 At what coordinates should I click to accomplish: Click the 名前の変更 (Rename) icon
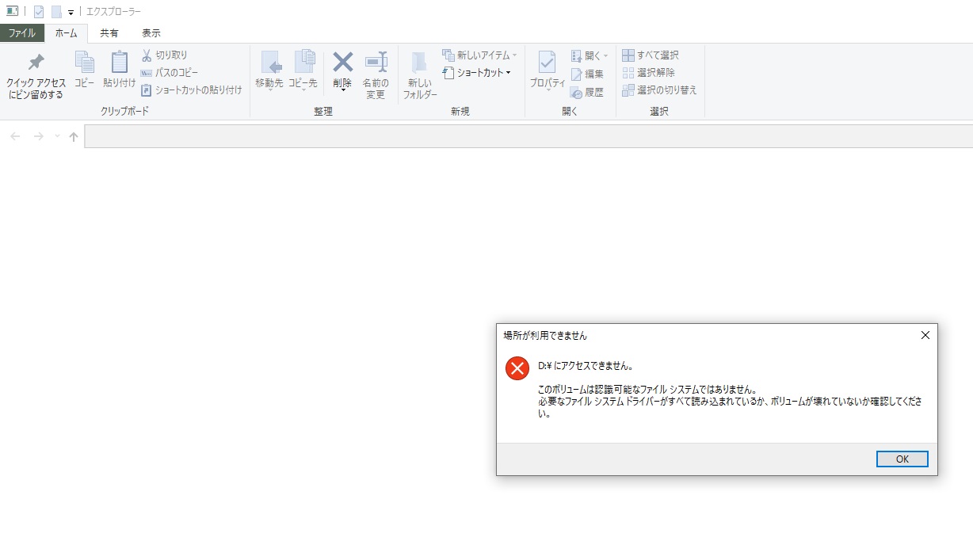click(x=376, y=63)
